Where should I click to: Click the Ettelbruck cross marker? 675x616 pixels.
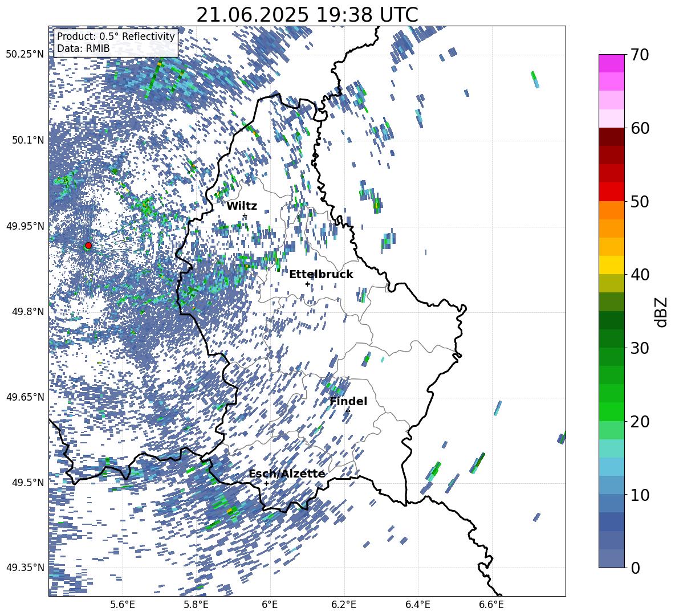(307, 284)
